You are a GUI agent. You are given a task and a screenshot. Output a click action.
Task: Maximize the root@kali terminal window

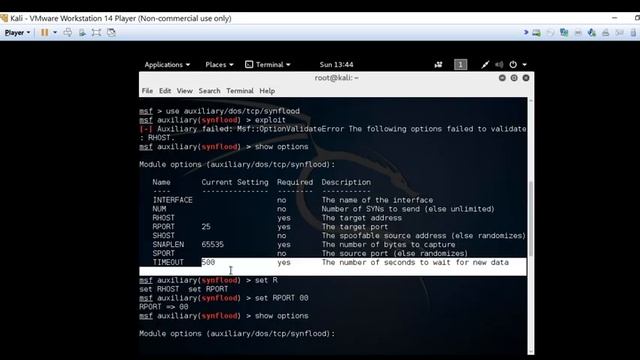click(514, 78)
